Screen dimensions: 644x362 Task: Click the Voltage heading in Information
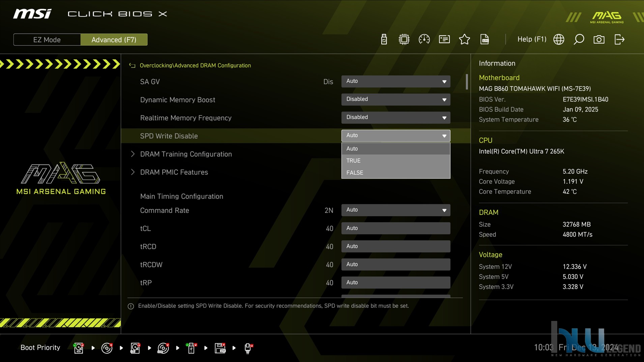(491, 255)
